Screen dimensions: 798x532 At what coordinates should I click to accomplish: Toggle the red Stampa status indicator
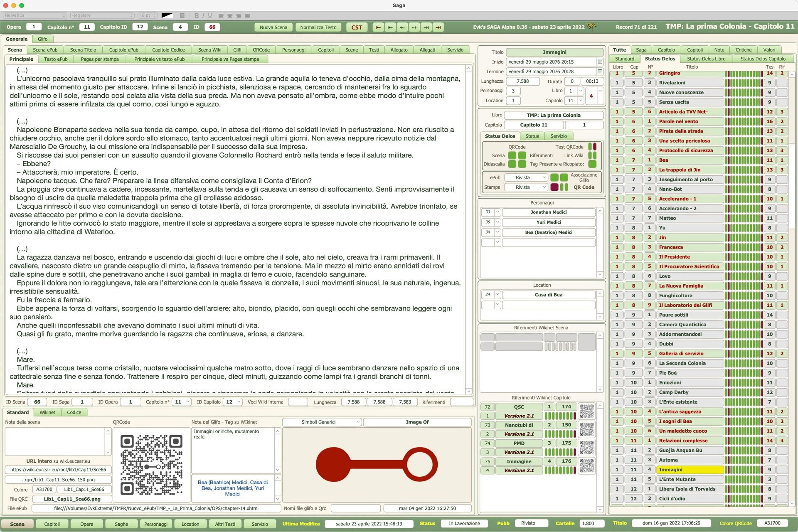554,187
